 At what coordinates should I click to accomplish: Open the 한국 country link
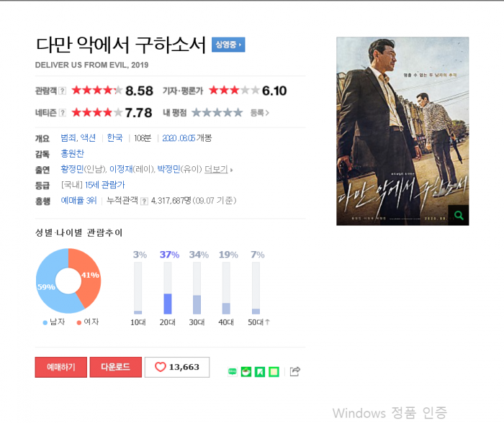click(114, 138)
